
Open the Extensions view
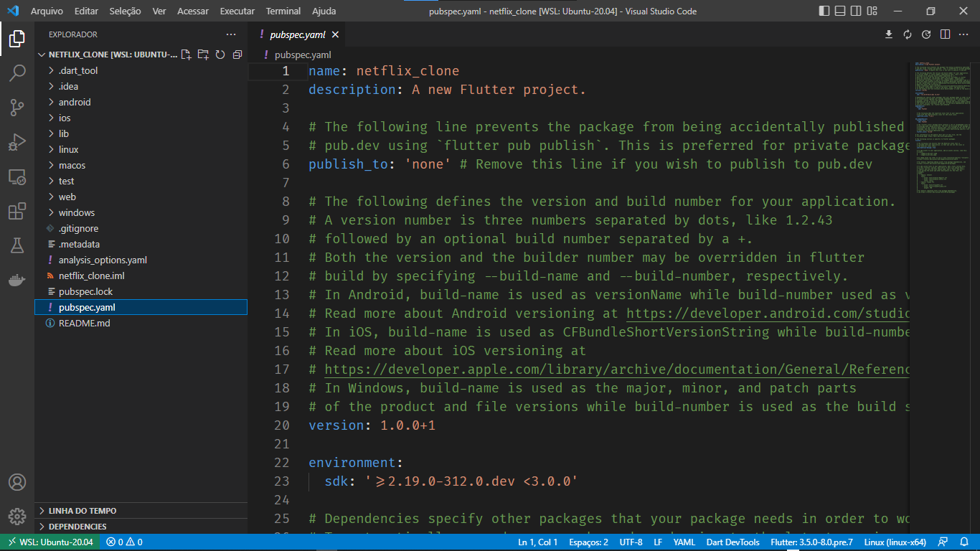[17, 211]
